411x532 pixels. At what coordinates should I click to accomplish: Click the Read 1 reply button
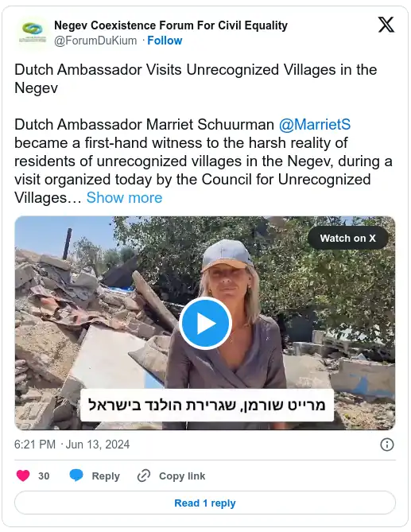[x=205, y=503]
